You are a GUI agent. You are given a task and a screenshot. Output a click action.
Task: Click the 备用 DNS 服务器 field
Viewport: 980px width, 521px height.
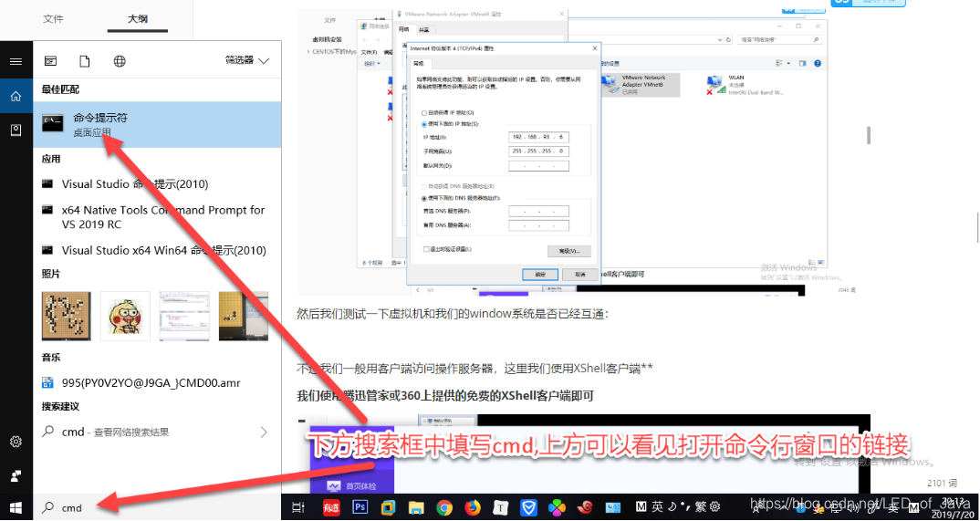click(x=538, y=225)
